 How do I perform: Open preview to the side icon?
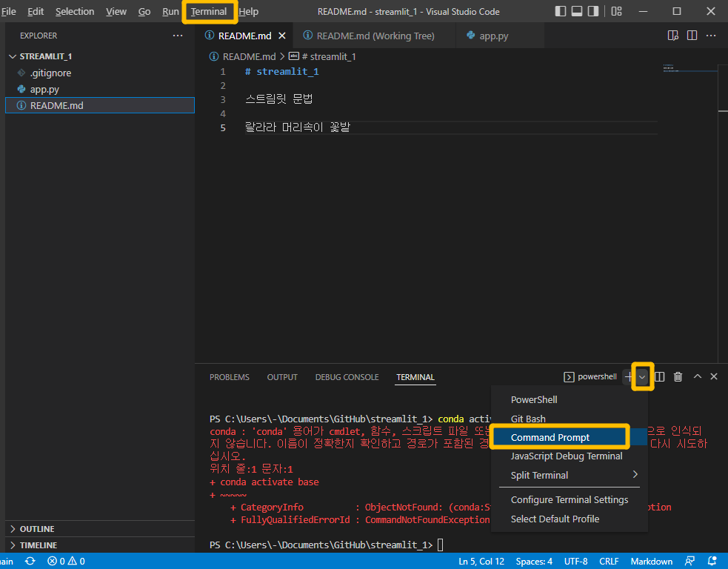coord(672,36)
